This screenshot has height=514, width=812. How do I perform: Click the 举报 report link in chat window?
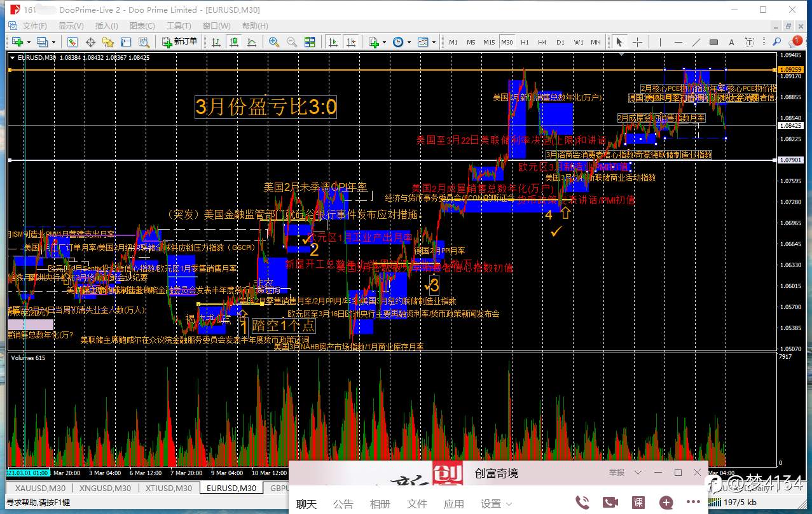[617, 473]
